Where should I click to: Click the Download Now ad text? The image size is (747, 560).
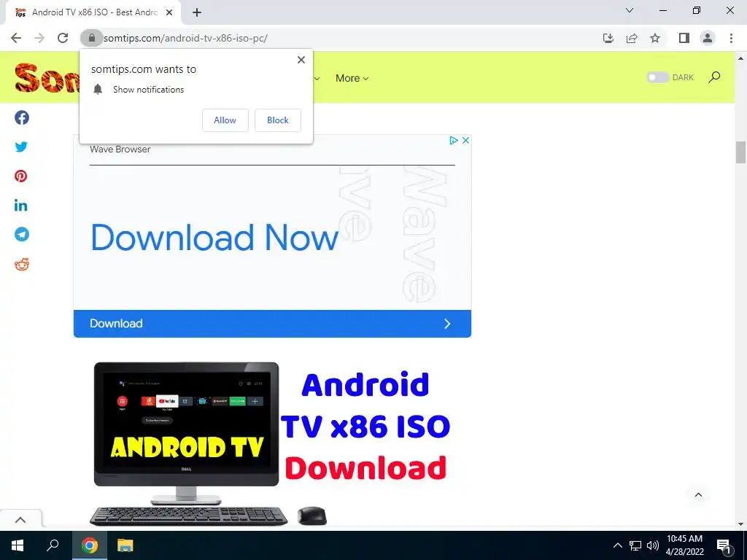(214, 237)
